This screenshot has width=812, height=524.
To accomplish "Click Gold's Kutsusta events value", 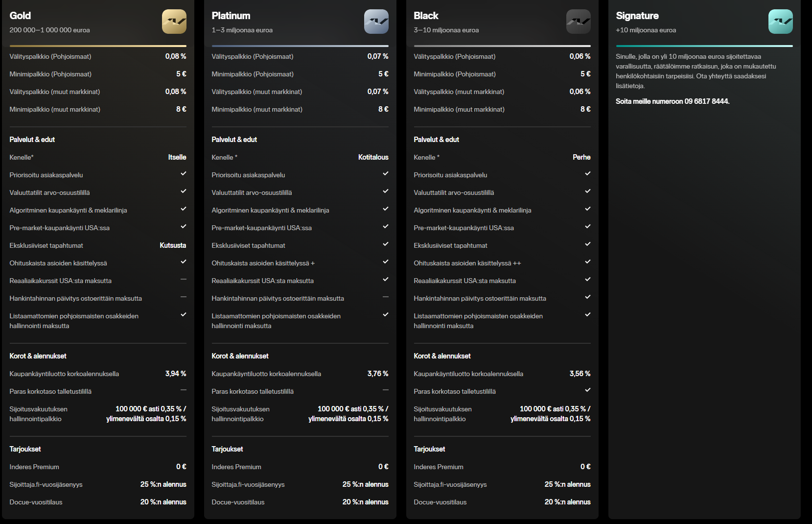I will pos(173,245).
